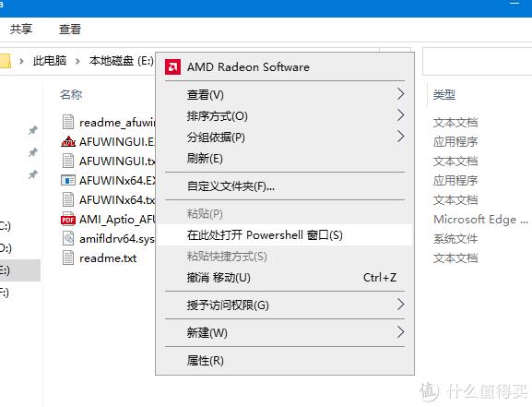The image size is (532, 407).
Task: Expand the 分组依据(P) arrow
Action: (x=401, y=137)
